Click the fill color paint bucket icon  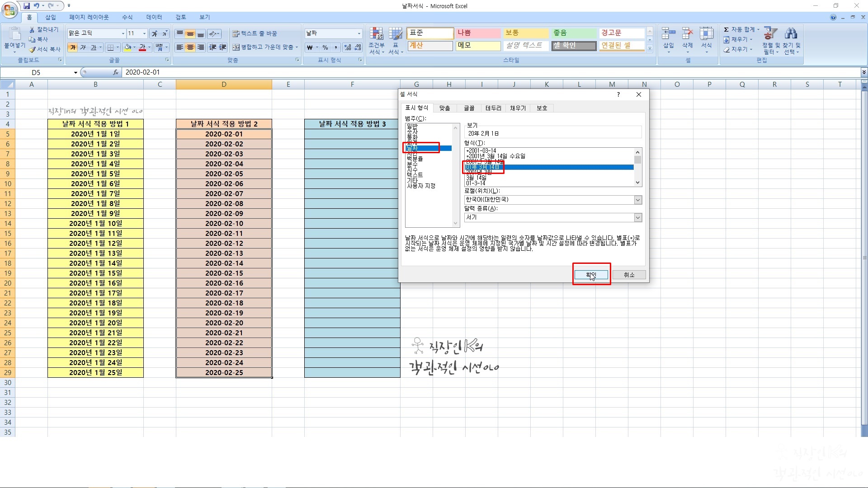pyautogui.click(x=128, y=47)
